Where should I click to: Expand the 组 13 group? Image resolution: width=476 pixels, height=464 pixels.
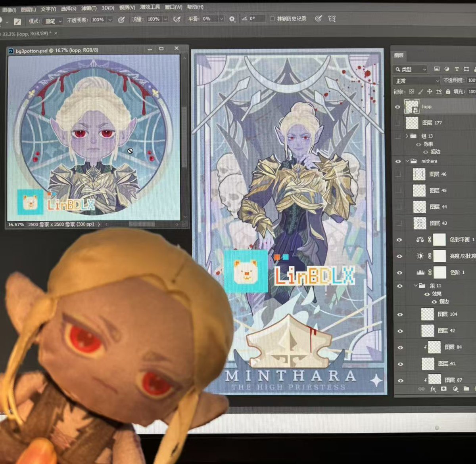[x=407, y=136]
